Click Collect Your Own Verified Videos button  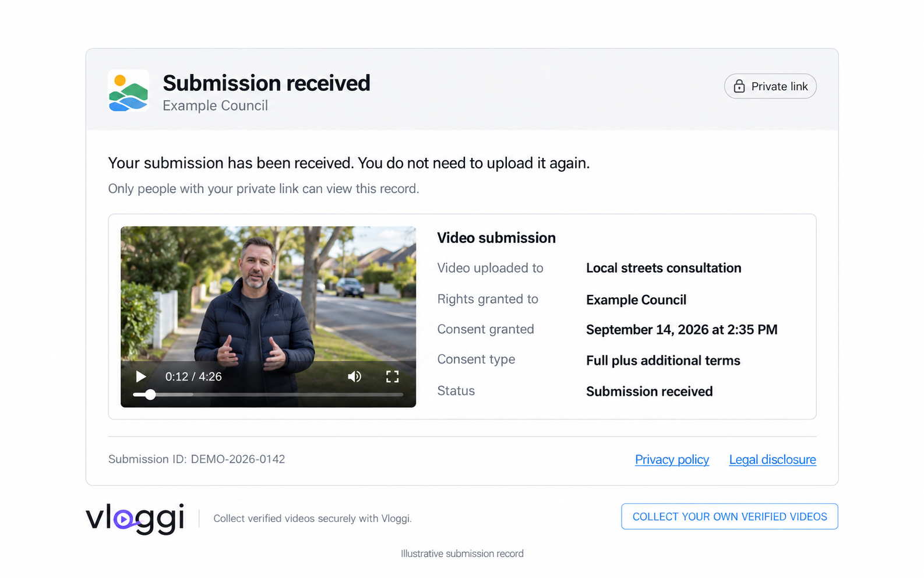pos(729,516)
